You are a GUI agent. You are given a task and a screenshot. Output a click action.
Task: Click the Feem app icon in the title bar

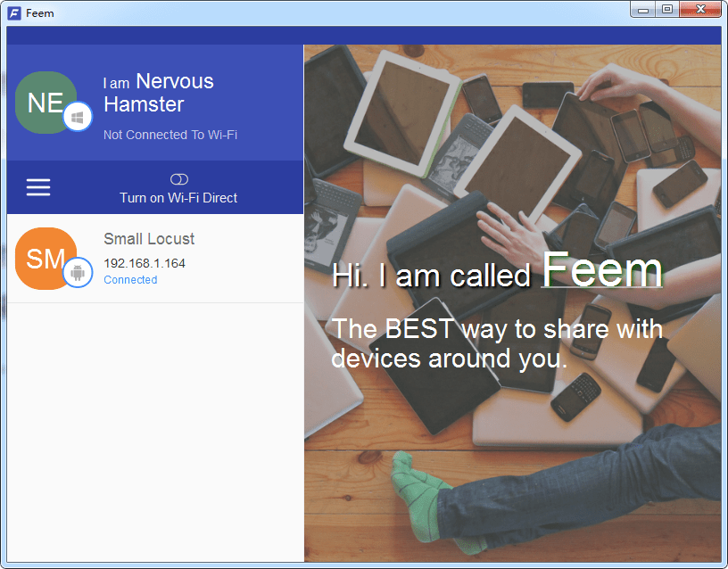pos(14,13)
